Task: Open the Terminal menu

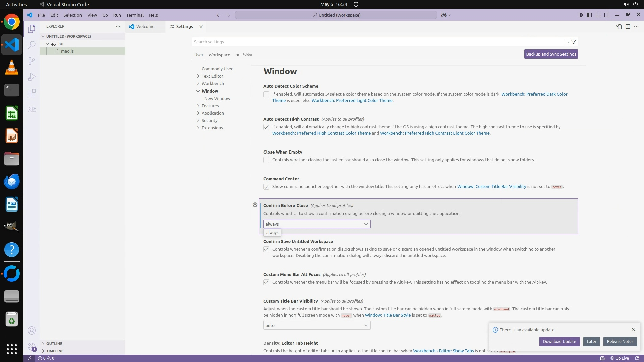Action: [x=135, y=15]
